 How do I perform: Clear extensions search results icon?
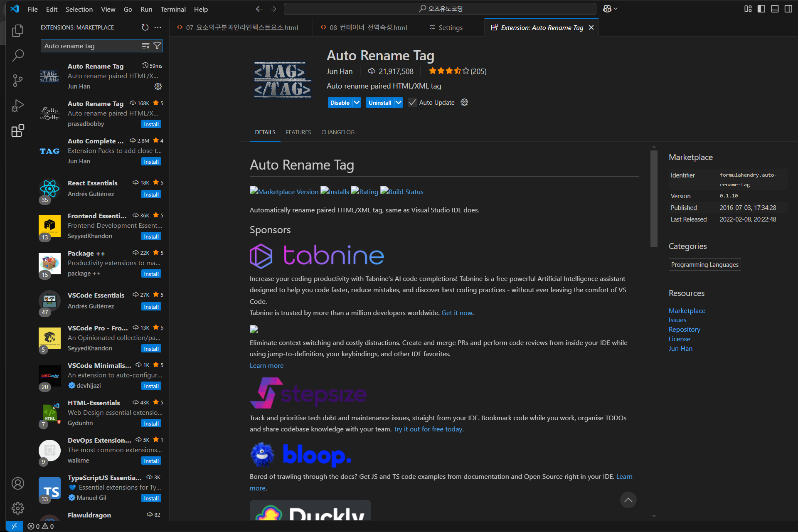click(x=145, y=46)
